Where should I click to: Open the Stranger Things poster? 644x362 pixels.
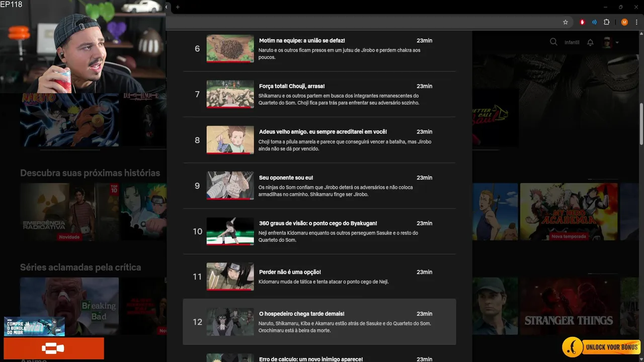click(569, 306)
